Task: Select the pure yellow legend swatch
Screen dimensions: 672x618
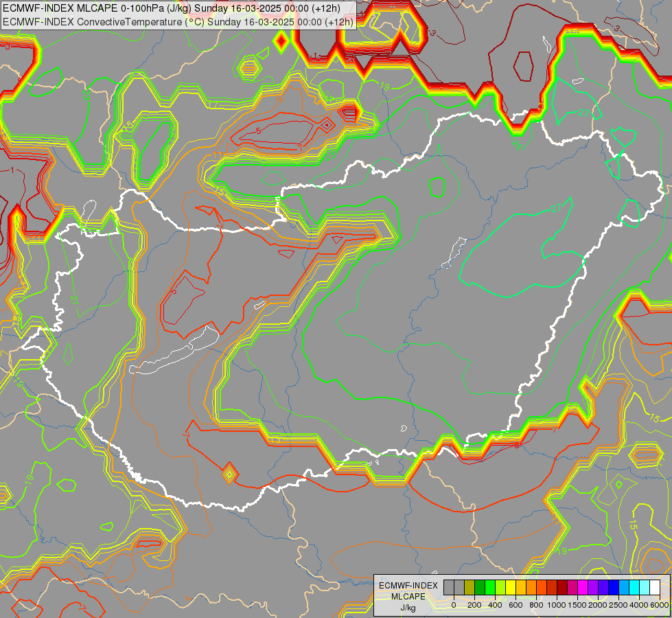Action: coord(511,588)
